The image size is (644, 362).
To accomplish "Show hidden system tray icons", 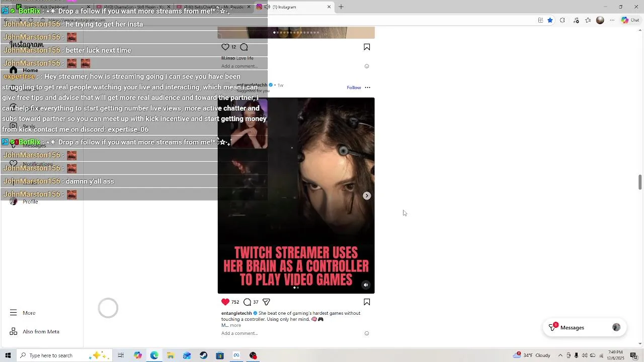I will tap(560, 355).
